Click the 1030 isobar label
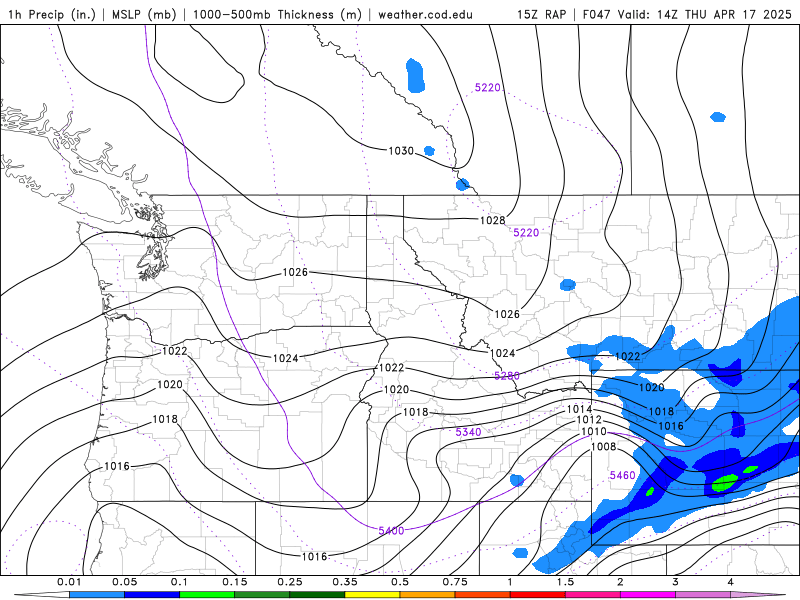The width and height of the screenshot is (800, 600). [401, 151]
